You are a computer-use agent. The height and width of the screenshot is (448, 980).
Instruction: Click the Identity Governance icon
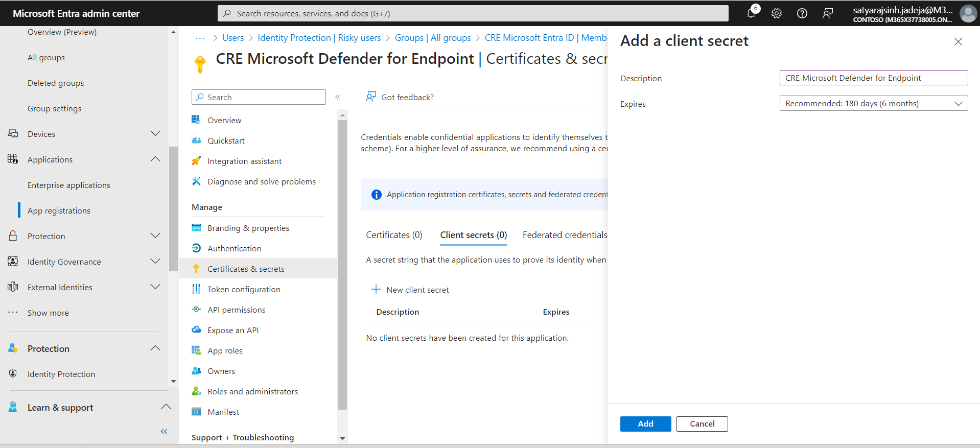(x=13, y=262)
